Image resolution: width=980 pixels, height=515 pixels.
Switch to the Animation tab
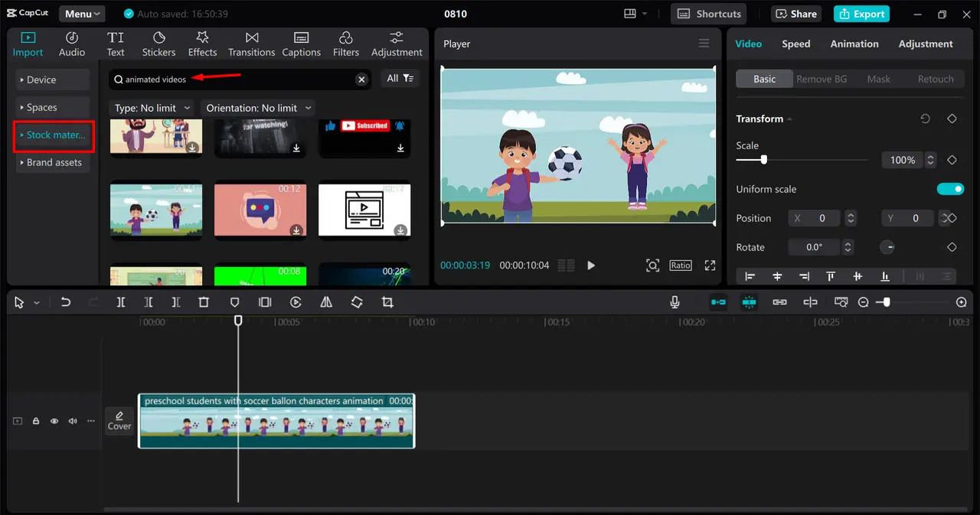tap(854, 44)
